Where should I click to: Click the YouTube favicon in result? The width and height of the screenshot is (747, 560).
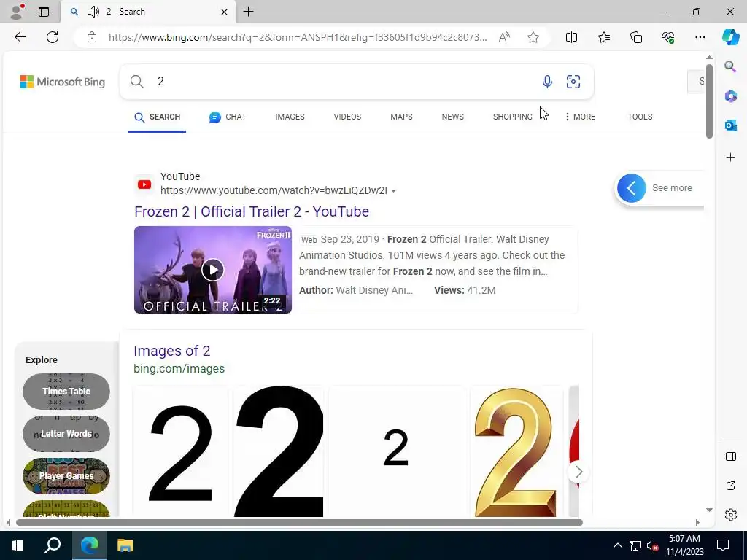pyautogui.click(x=144, y=184)
